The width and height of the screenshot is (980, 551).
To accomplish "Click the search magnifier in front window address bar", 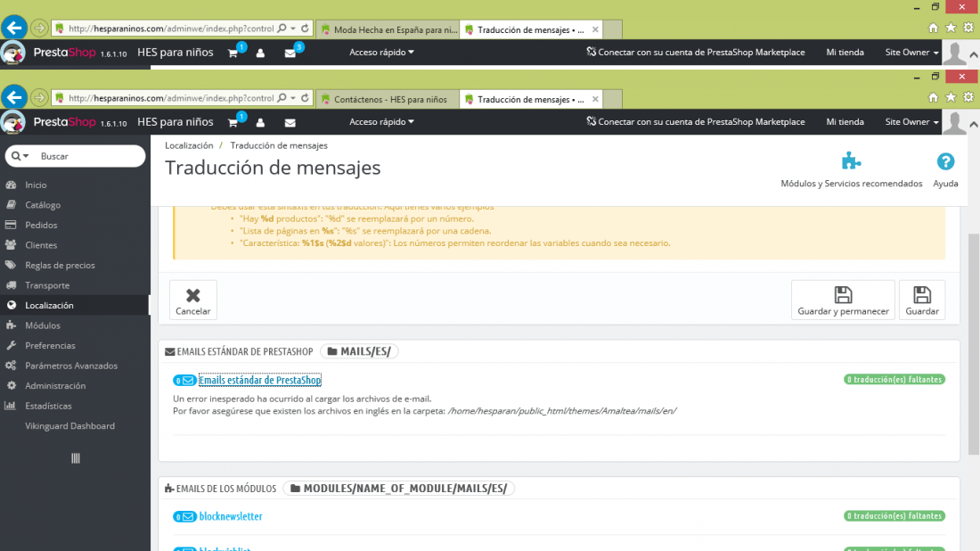I will click(x=282, y=98).
